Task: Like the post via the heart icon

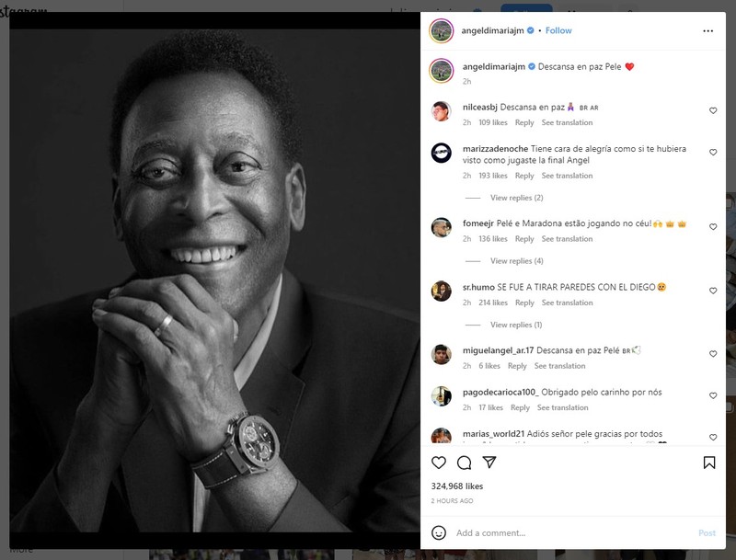Action: pyautogui.click(x=440, y=464)
